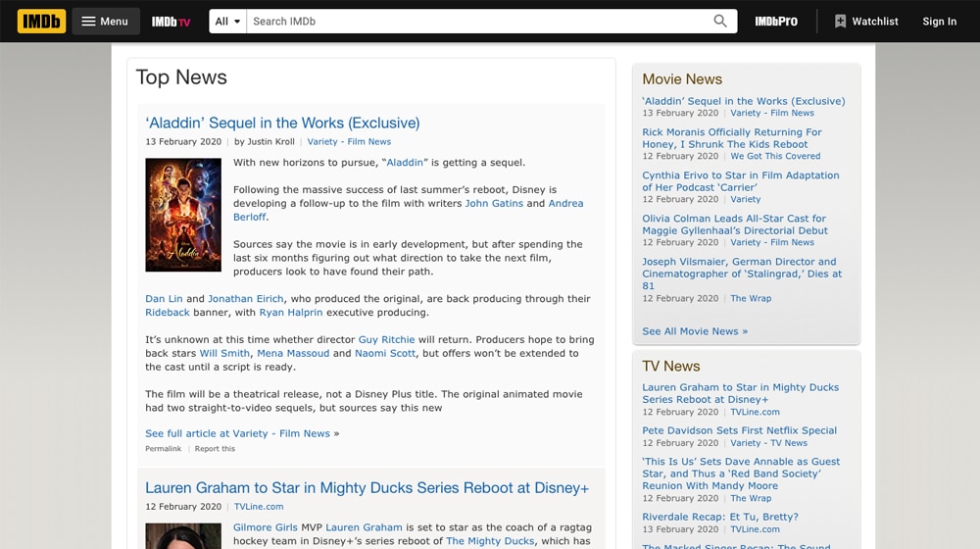Viewport: 980px width, 549px height.
Task: Click Sign In
Action: tap(940, 22)
